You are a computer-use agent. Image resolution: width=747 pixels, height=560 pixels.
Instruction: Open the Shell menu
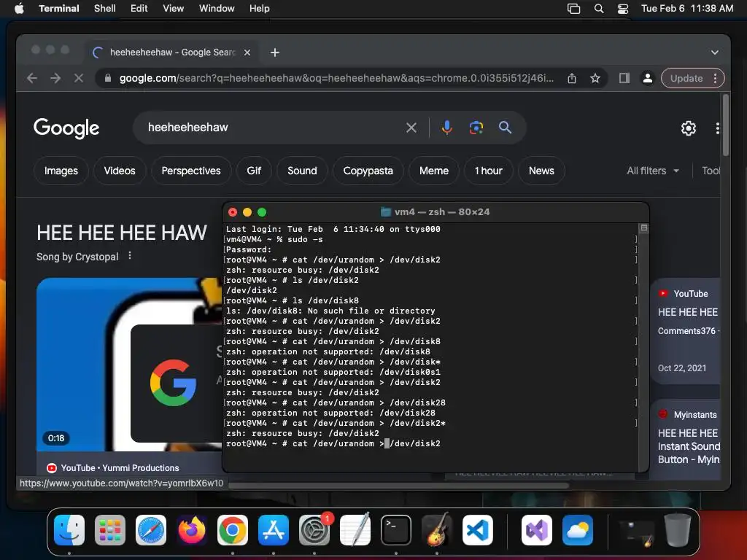tap(105, 8)
